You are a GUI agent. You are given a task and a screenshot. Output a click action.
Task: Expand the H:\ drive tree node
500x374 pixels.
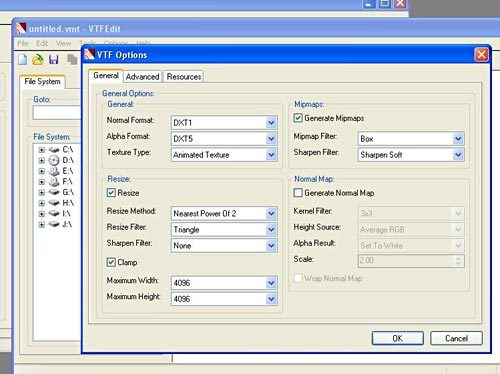[x=42, y=203]
